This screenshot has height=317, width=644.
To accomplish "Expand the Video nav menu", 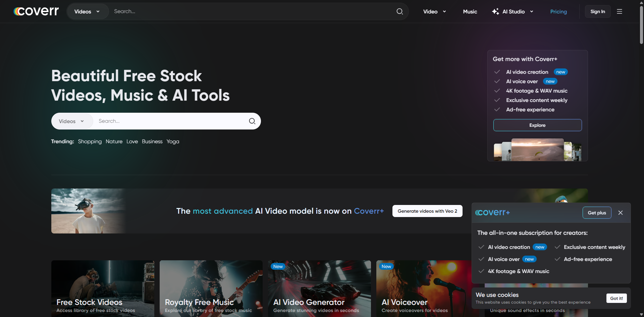I will (x=435, y=11).
